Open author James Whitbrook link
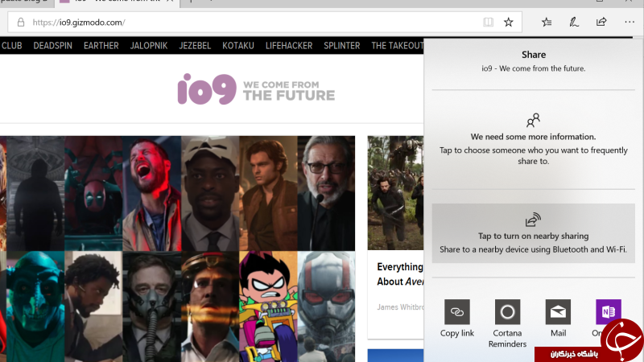 (x=400, y=307)
